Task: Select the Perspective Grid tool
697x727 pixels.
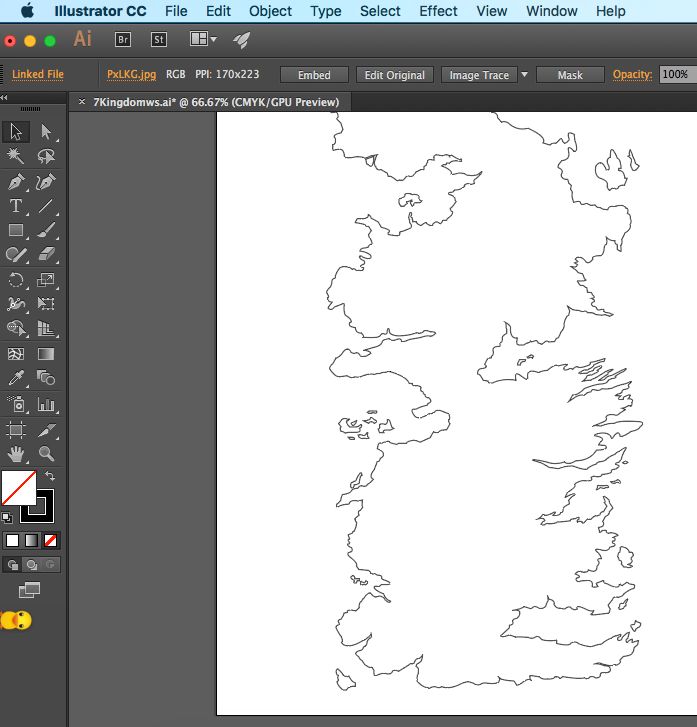Action: pyautogui.click(x=45, y=328)
